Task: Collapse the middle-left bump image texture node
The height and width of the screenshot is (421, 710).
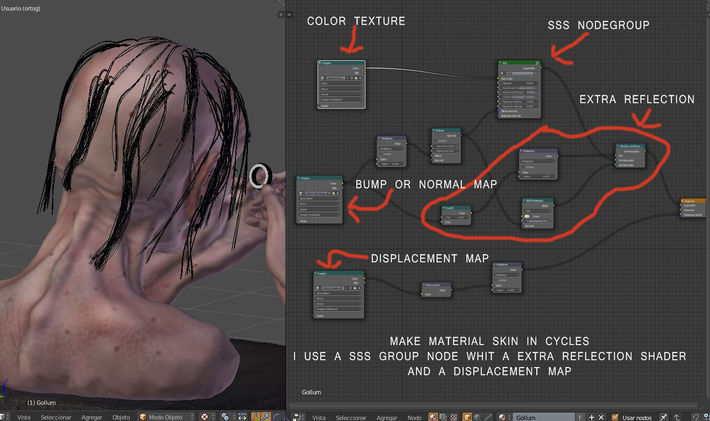Action: click(299, 178)
